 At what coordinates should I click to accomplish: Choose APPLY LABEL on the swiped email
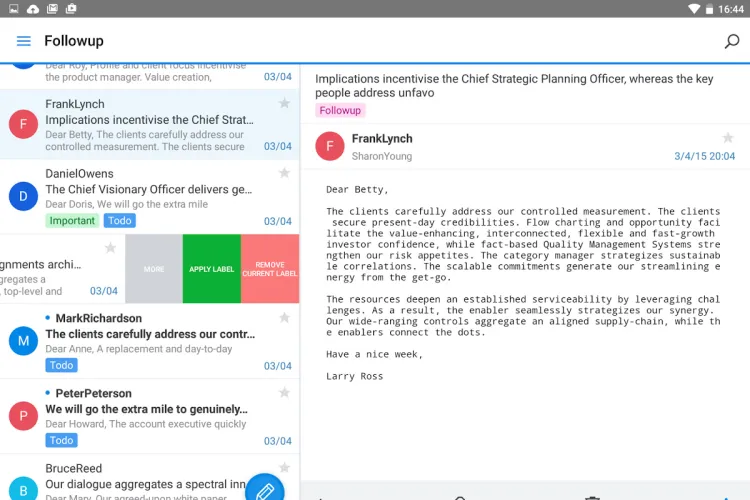click(x=212, y=269)
